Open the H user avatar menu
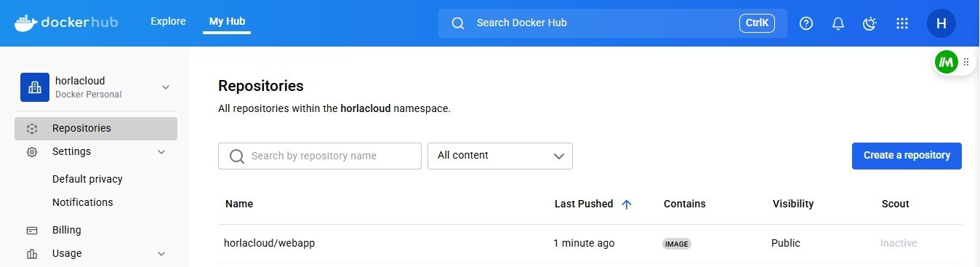980x267 pixels. pyautogui.click(x=941, y=23)
